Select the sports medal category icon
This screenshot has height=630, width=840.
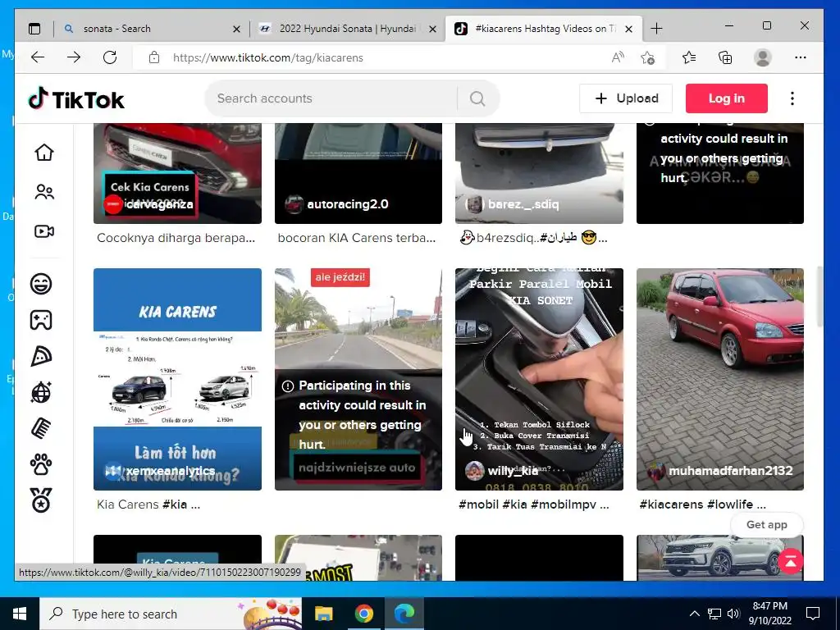(41, 500)
